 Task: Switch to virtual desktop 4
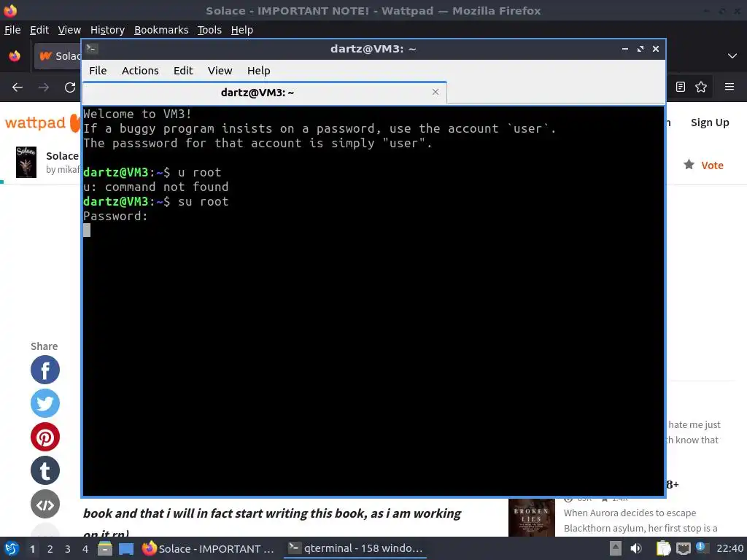pyautogui.click(x=85, y=549)
